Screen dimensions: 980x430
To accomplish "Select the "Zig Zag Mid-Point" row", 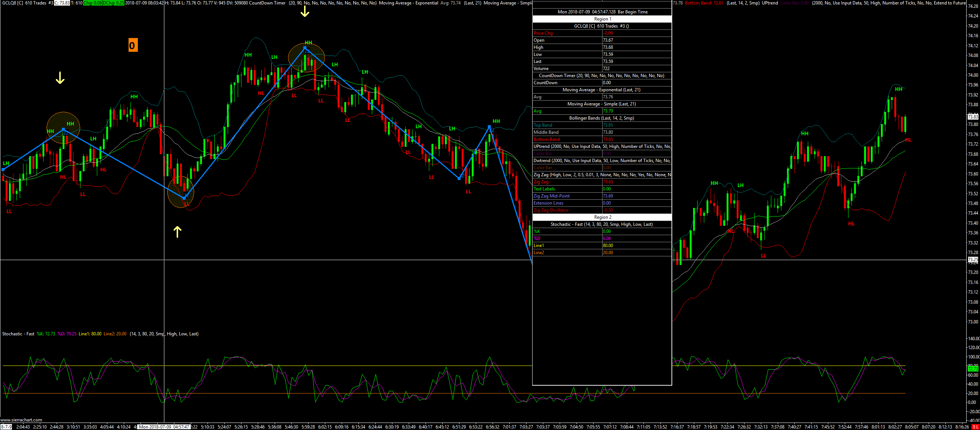I will [551, 196].
